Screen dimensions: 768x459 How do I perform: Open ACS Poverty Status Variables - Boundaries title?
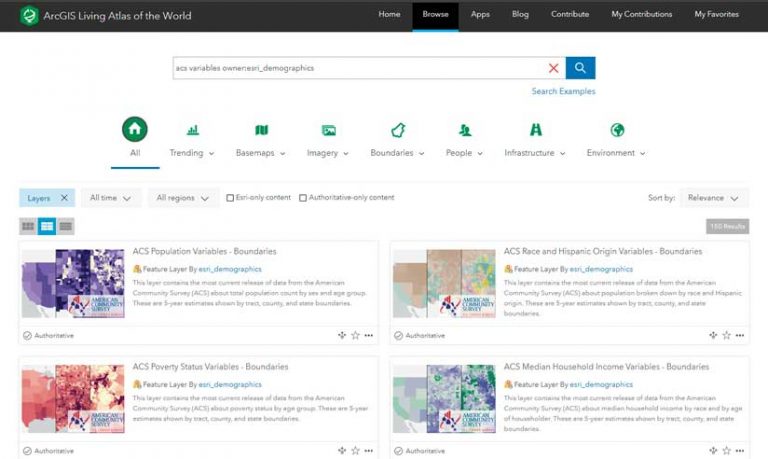211,366
